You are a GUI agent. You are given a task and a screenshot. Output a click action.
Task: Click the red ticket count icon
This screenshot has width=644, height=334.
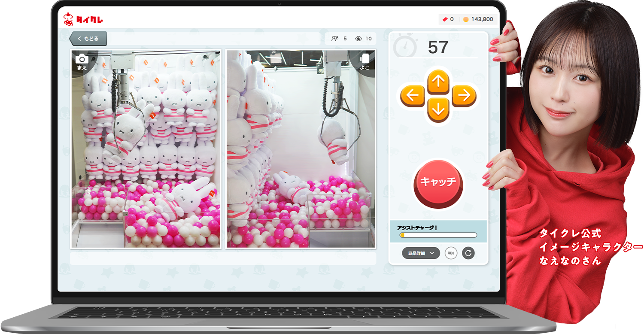[x=445, y=19]
